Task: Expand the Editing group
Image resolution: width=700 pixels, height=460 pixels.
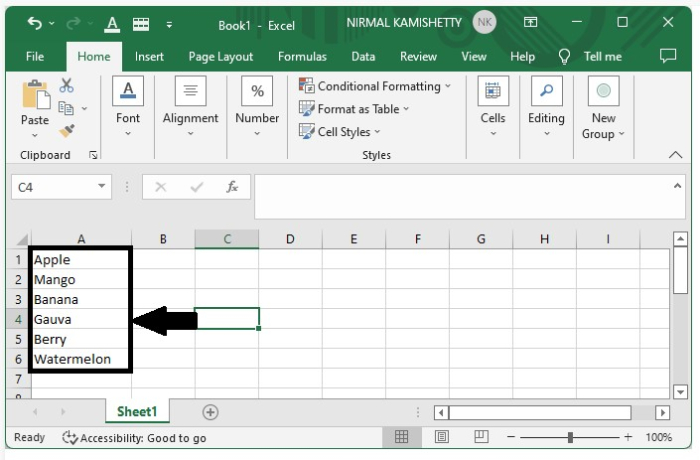Action: point(546,106)
